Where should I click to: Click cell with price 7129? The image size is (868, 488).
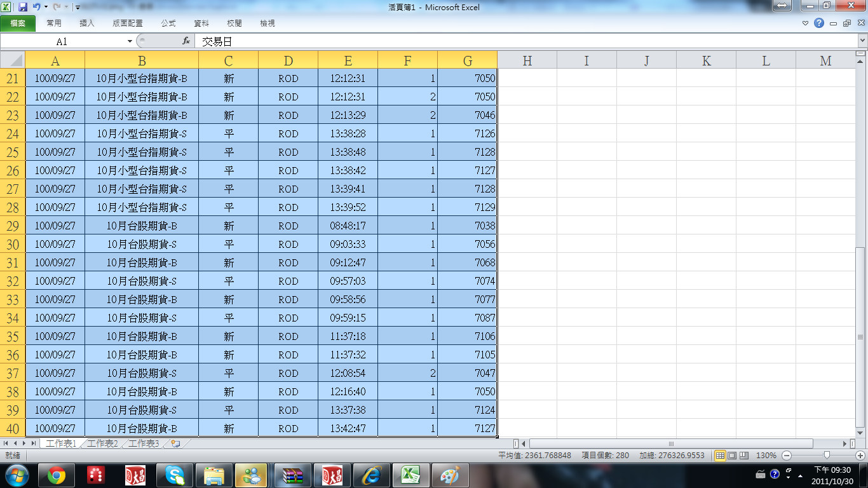[x=468, y=207]
